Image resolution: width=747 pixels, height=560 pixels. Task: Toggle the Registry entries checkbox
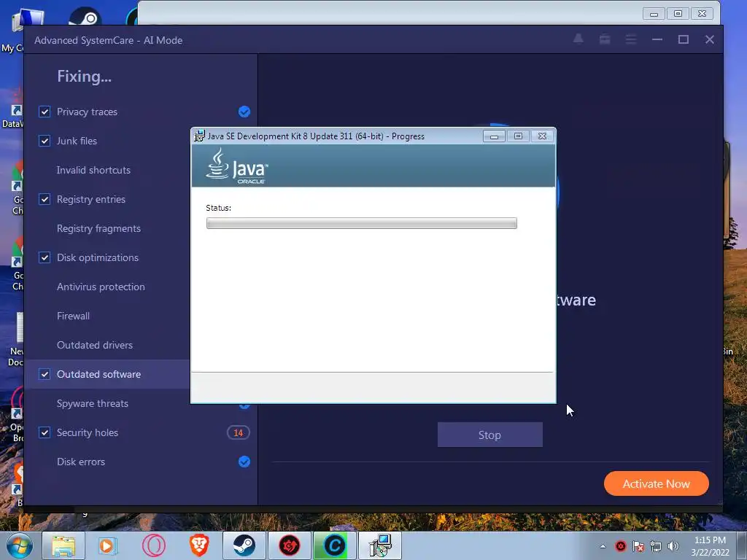tap(44, 199)
